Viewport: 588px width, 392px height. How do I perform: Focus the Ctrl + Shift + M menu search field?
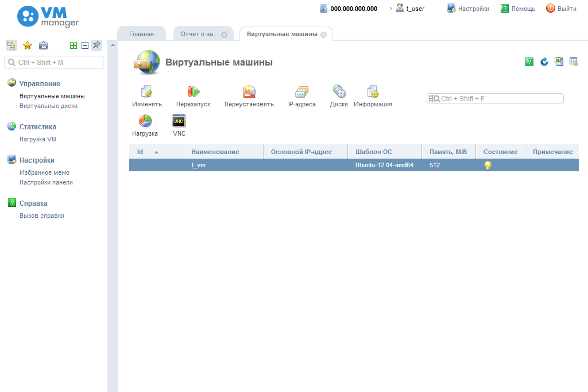(54, 62)
